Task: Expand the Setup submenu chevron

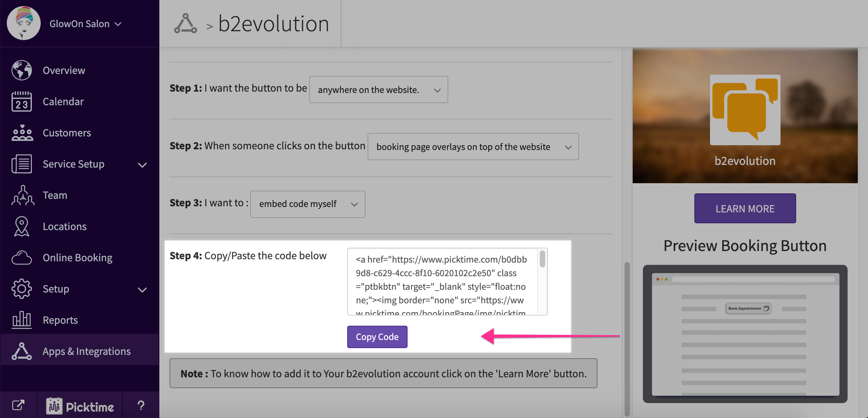Action: 142,290
